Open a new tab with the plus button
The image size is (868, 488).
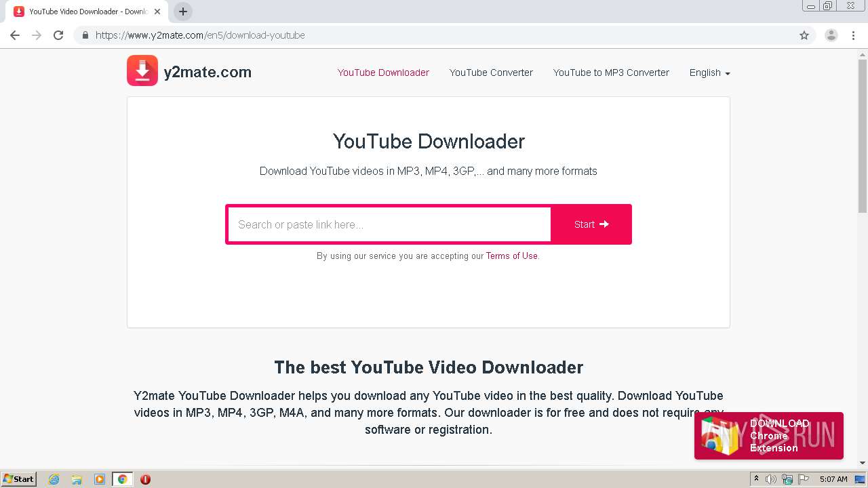pyautogui.click(x=183, y=12)
